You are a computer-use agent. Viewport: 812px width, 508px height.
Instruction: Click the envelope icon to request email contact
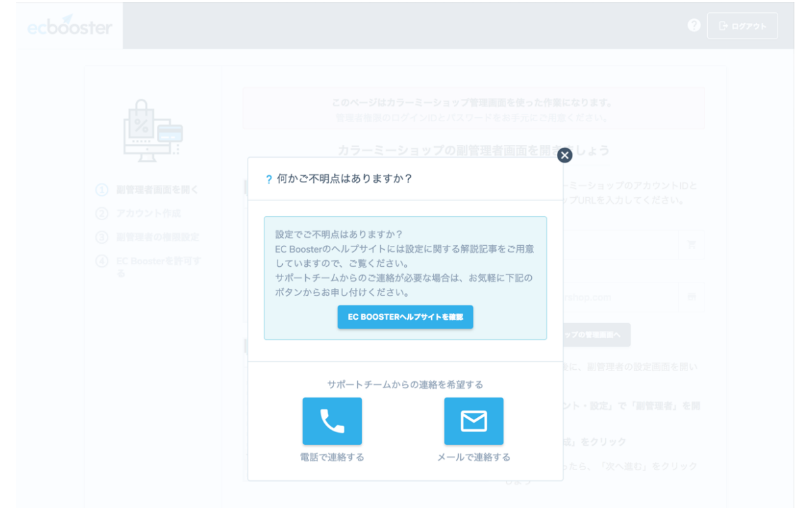coord(474,421)
